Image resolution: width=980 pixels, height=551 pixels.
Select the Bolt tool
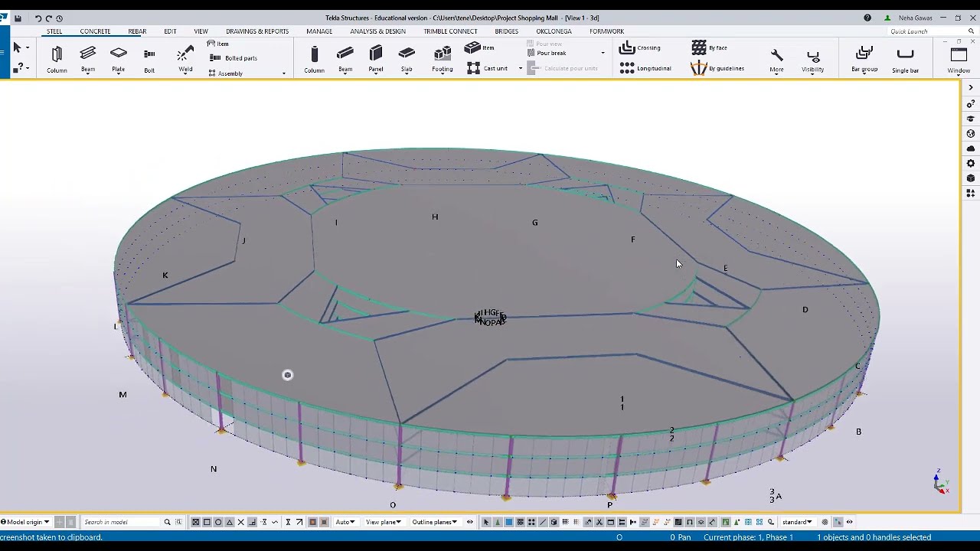pyautogui.click(x=149, y=60)
